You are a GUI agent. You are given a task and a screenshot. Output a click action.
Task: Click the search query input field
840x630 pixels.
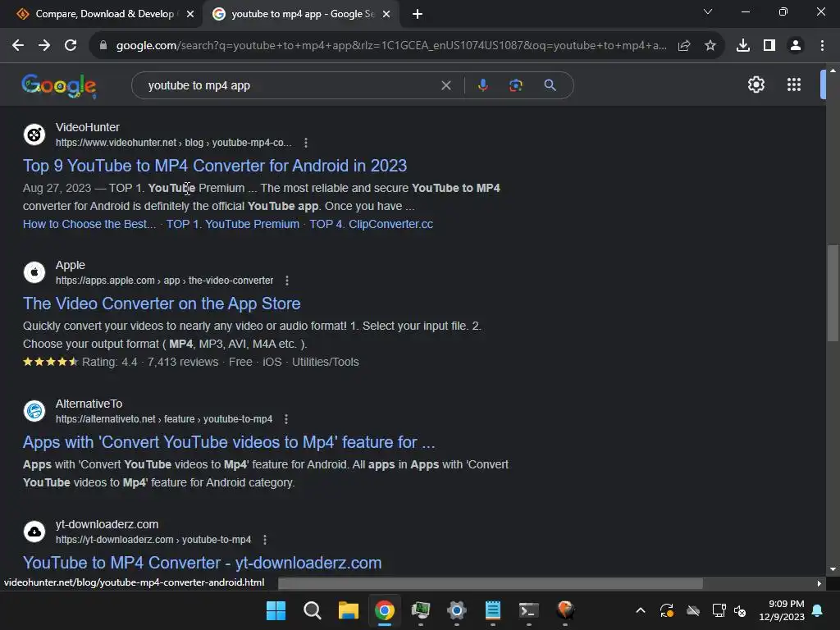pos(290,85)
